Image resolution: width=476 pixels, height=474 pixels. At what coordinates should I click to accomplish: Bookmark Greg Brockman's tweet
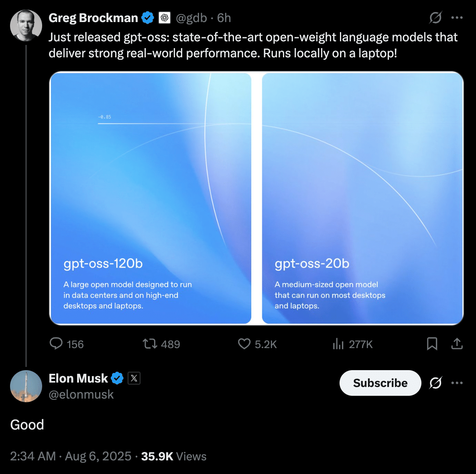pyautogui.click(x=432, y=344)
